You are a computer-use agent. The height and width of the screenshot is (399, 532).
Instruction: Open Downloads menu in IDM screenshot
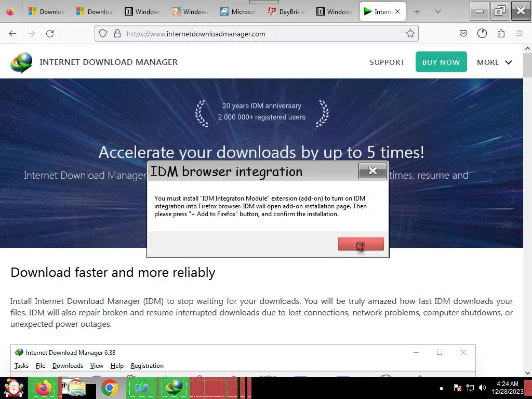[x=68, y=366]
